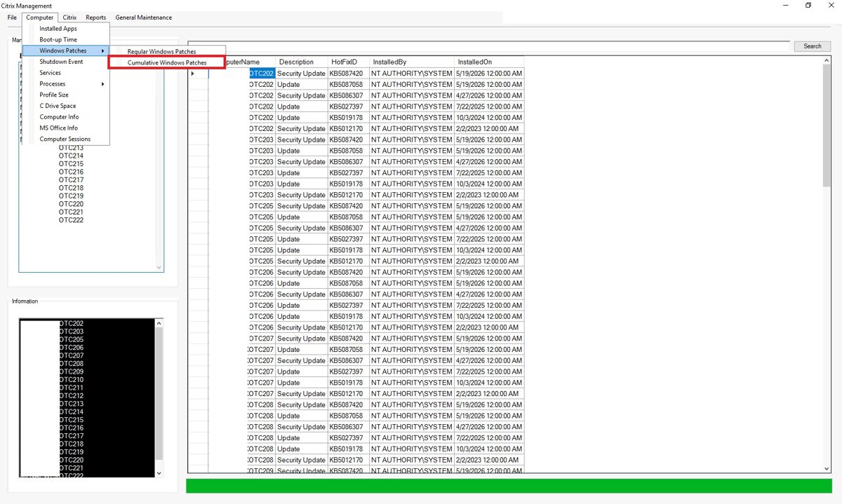Open General Maintenance menu
The width and height of the screenshot is (842, 504).
(x=144, y=18)
